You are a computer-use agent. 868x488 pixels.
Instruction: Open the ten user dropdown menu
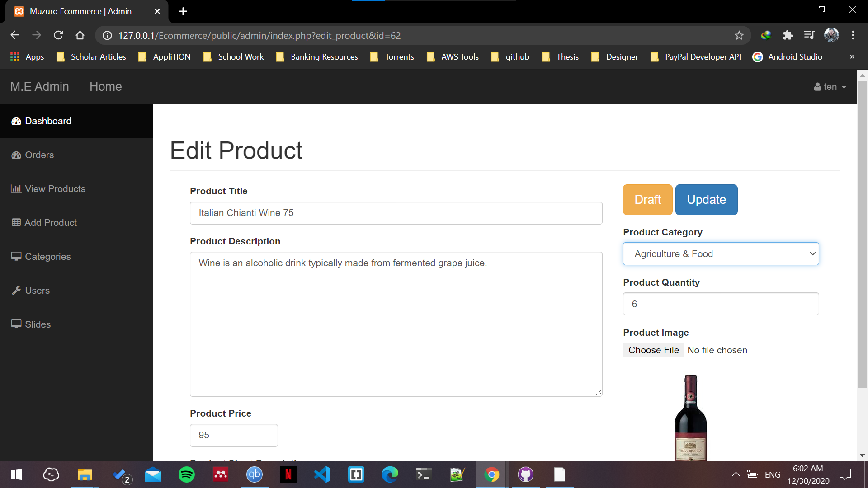click(x=830, y=87)
